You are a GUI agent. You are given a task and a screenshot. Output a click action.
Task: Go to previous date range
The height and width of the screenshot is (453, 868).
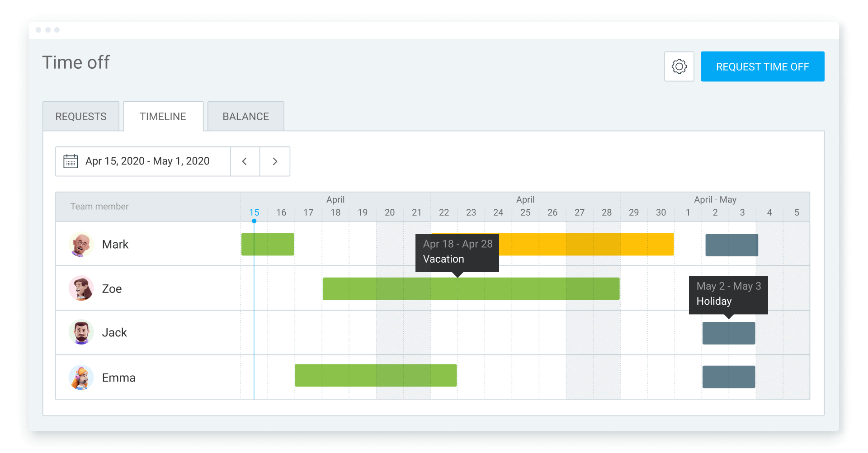[245, 161]
